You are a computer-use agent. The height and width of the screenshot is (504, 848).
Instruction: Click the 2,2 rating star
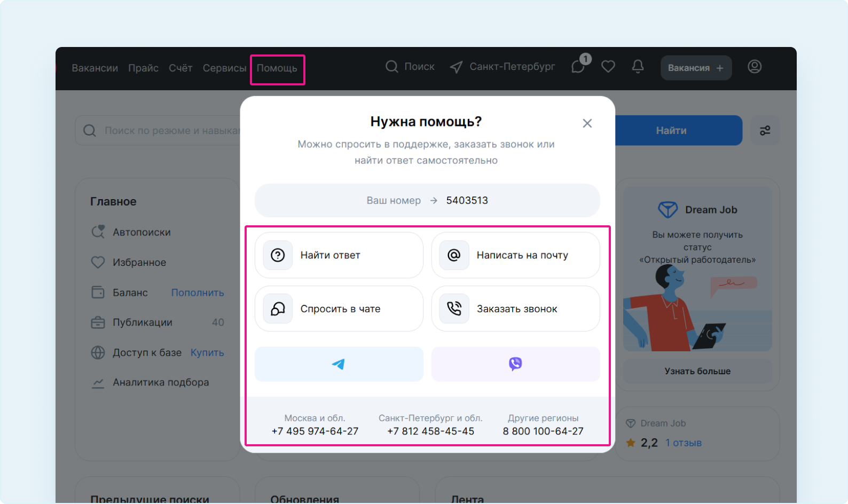coord(631,443)
